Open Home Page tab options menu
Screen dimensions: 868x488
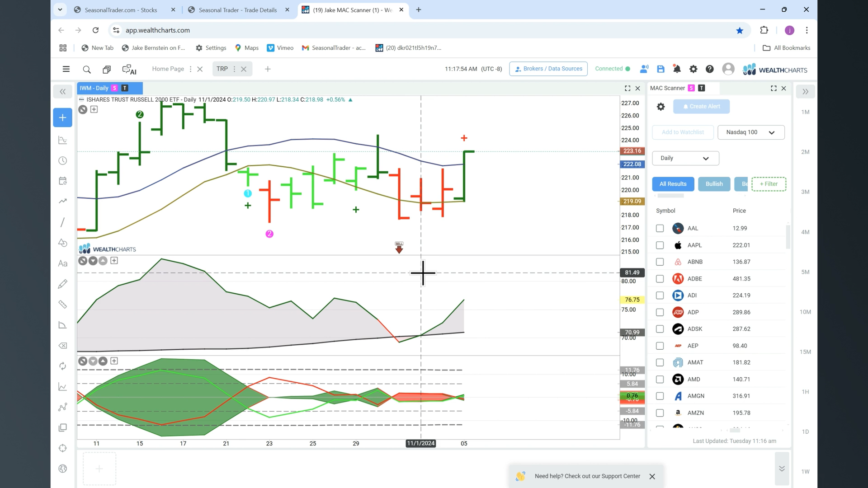click(190, 69)
